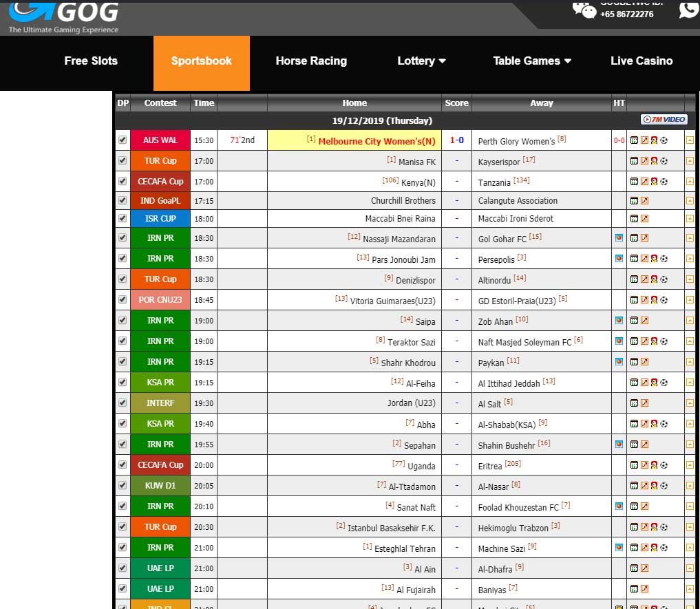Click the live broadcast icon in Pars Jonoubi Jam row
The height and width of the screenshot is (609, 700).
pos(619,258)
